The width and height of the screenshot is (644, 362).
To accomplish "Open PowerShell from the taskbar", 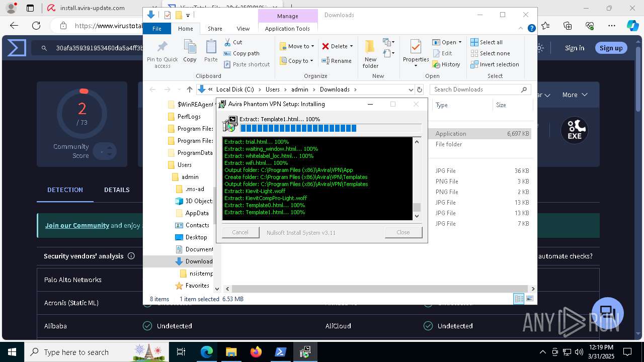I will 280,352.
